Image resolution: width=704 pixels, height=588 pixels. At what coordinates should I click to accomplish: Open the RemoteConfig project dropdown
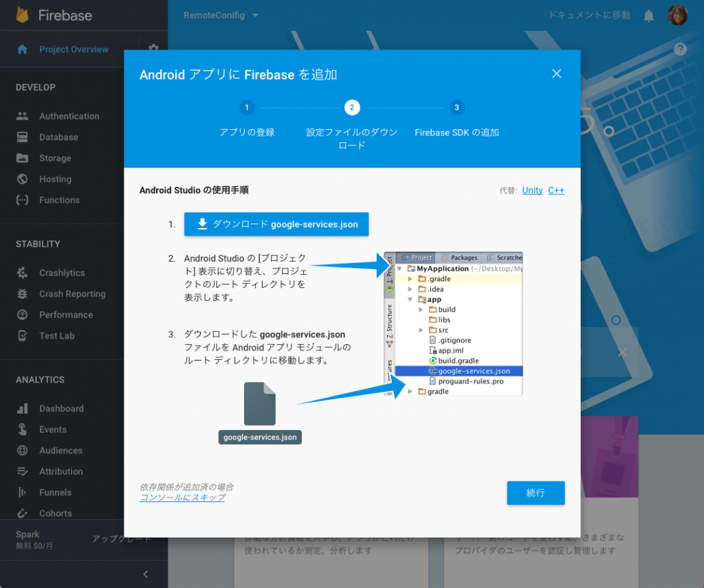[221, 15]
